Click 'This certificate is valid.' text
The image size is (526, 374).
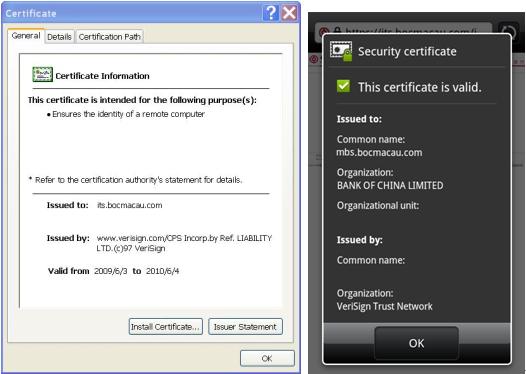420,87
